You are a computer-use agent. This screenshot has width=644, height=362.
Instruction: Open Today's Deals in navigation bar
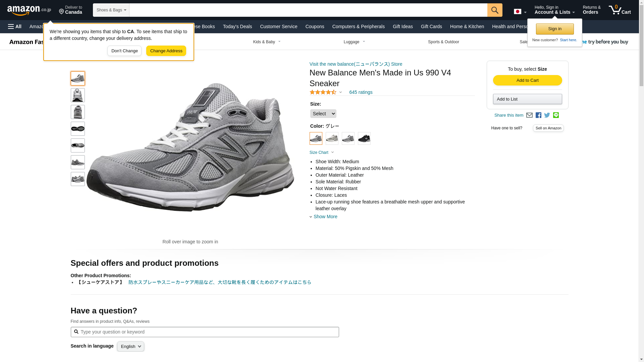pos(237,26)
